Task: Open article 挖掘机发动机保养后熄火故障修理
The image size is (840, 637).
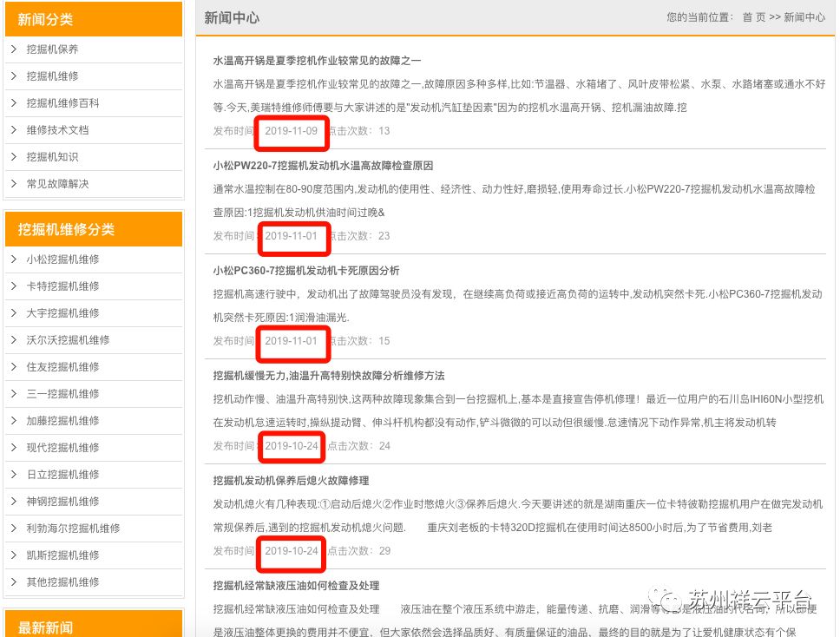Action: coord(291,481)
